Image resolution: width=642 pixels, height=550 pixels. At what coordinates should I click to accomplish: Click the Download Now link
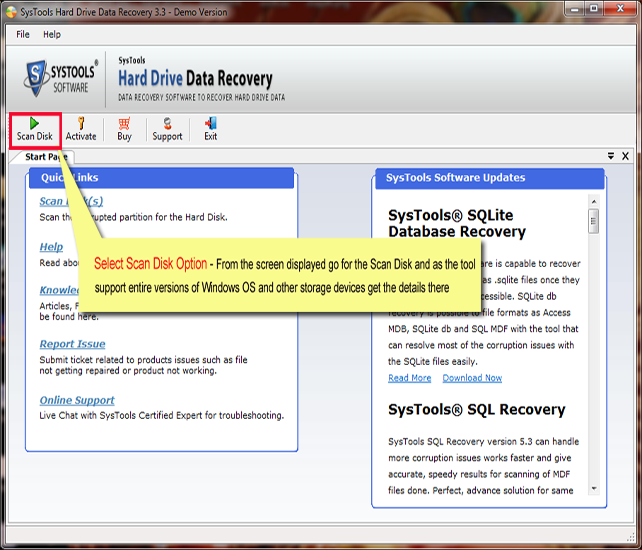tap(472, 378)
